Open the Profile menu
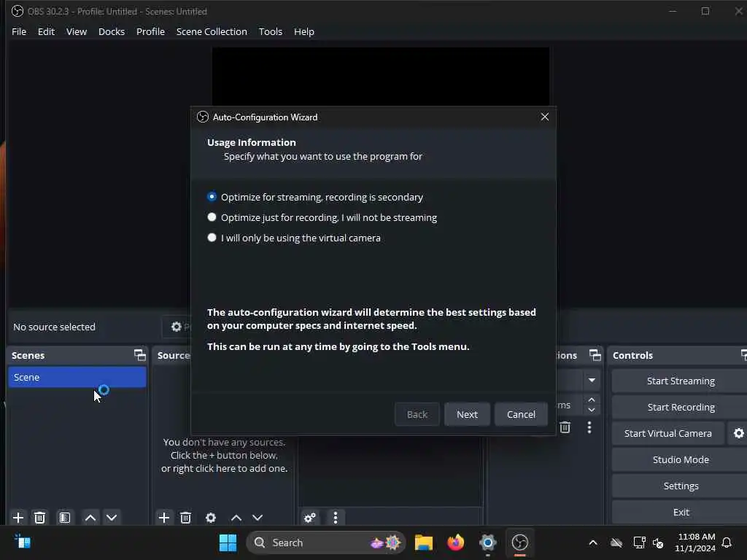Image resolution: width=747 pixels, height=560 pixels. (150, 31)
